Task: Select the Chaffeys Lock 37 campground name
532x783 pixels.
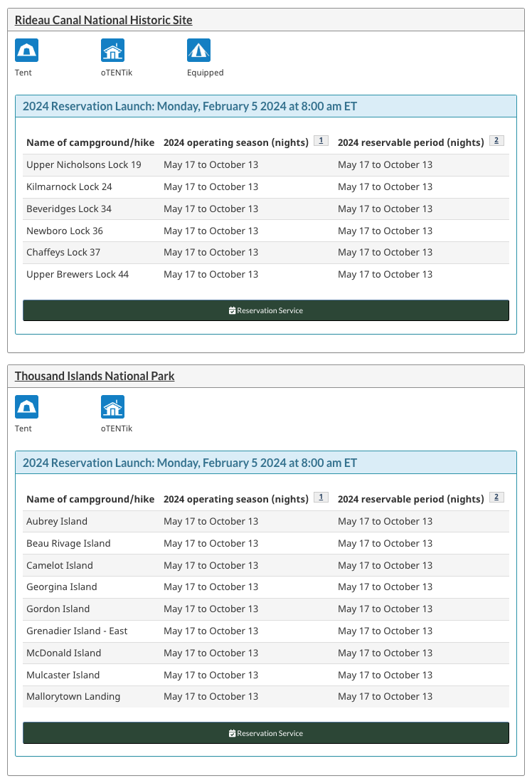Action: tap(63, 253)
